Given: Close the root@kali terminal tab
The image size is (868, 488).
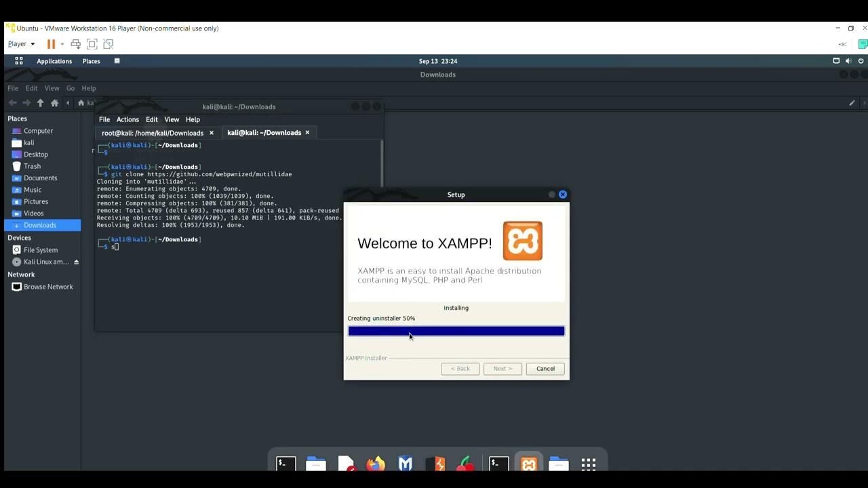Looking at the screenshot, I should pyautogui.click(x=211, y=133).
